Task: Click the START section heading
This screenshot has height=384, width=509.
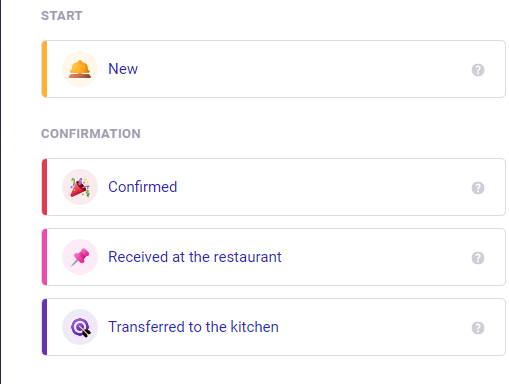Action: tap(62, 16)
